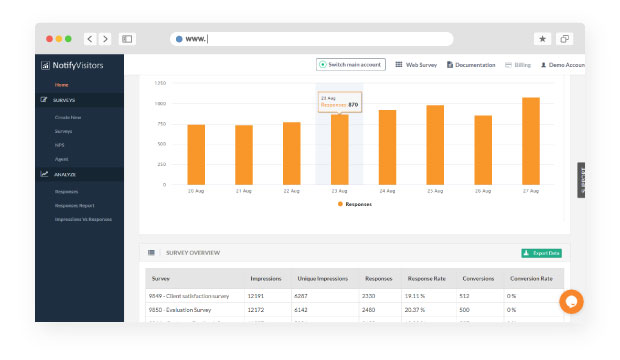
Task: Open the Demo Account menu
Action: tap(563, 65)
